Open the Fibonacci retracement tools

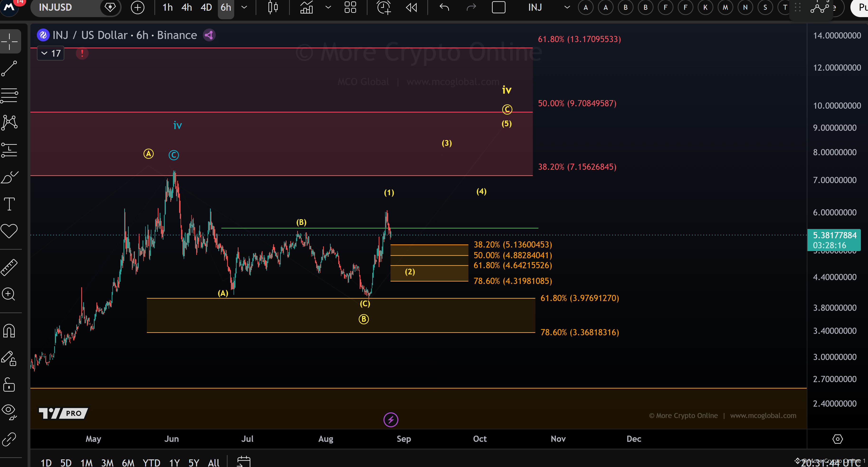[10, 95]
